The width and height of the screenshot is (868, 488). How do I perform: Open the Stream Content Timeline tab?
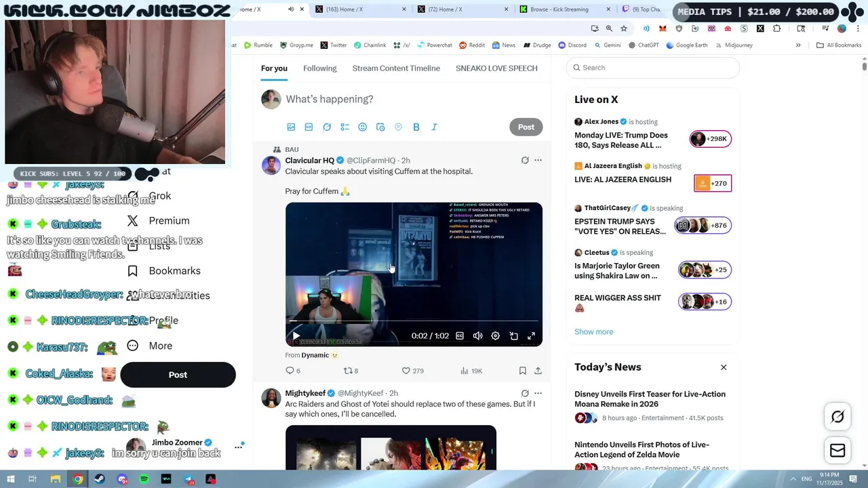point(396,68)
